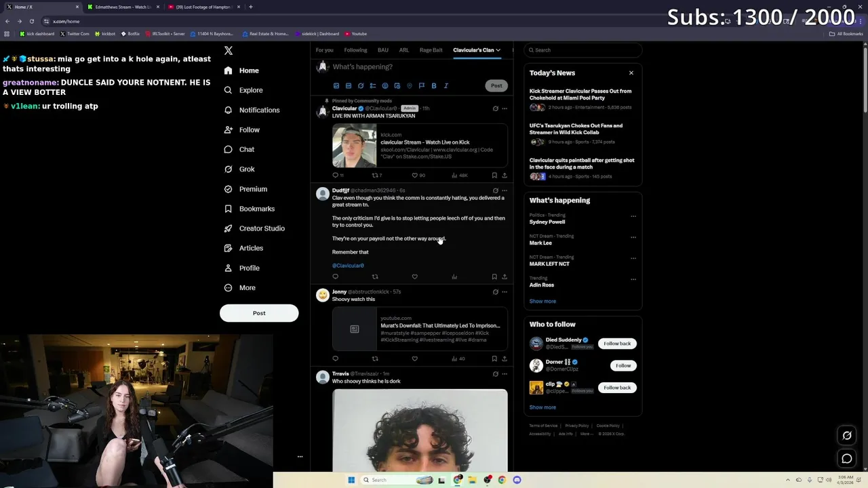Open Murat's Downfall YouTube link card

420,329
